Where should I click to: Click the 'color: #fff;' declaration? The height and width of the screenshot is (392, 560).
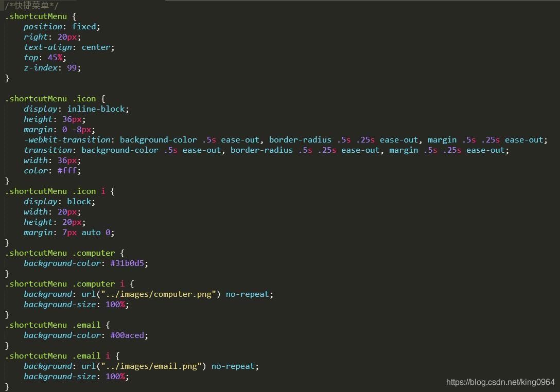coord(52,171)
